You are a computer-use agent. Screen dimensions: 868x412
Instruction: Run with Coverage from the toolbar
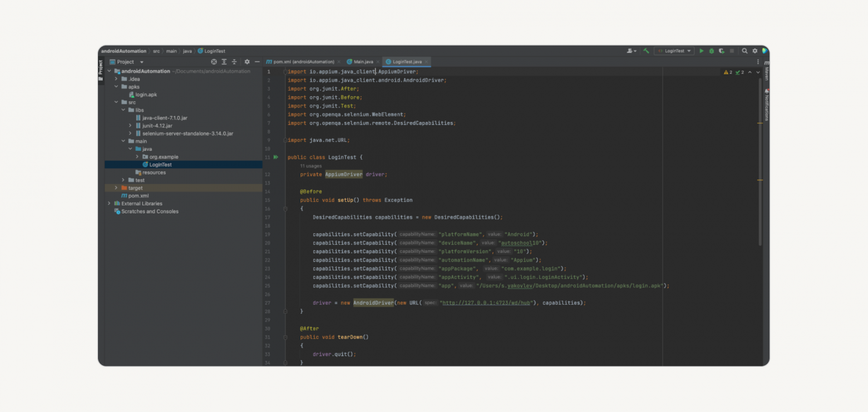pyautogui.click(x=721, y=51)
